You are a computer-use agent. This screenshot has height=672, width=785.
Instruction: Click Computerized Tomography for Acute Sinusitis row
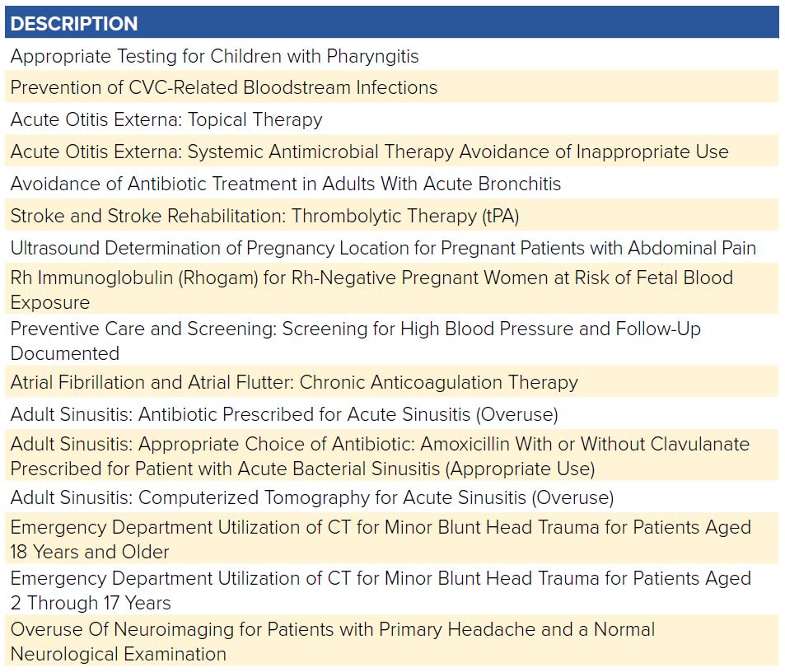tap(392, 497)
